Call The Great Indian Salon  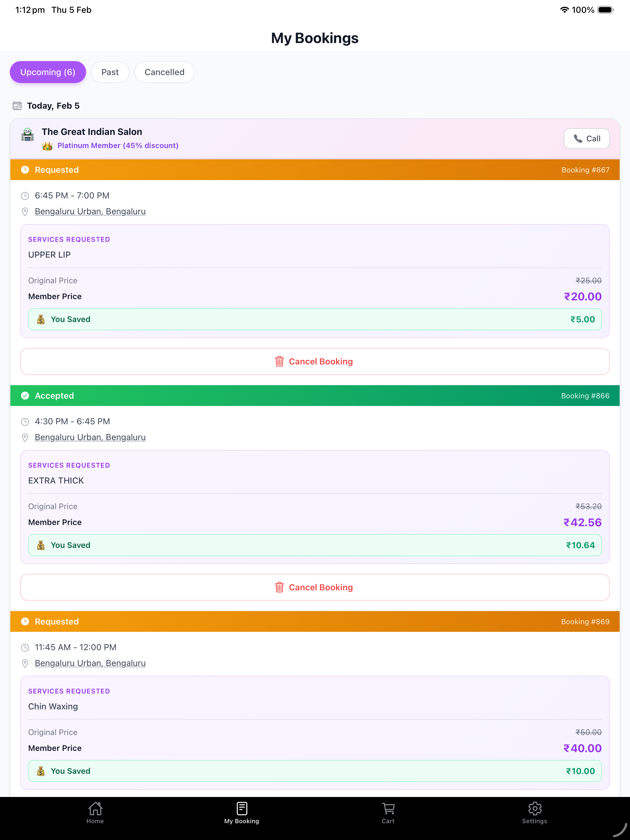point(586,139)
